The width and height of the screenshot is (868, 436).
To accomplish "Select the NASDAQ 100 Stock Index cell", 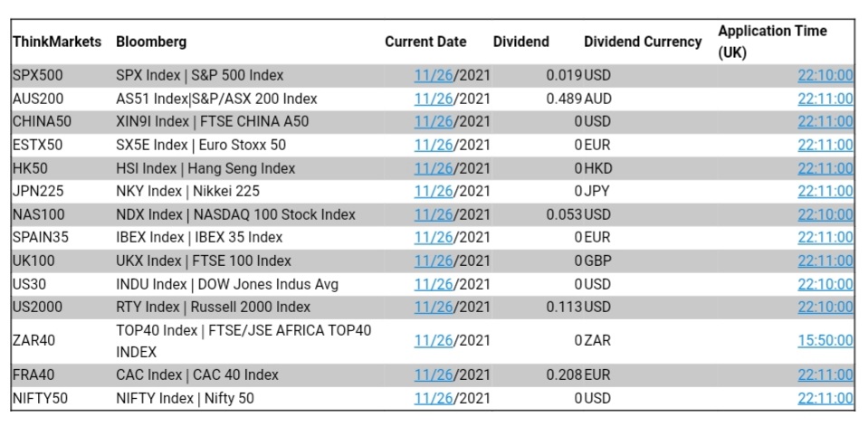I will tap(235, 214).
